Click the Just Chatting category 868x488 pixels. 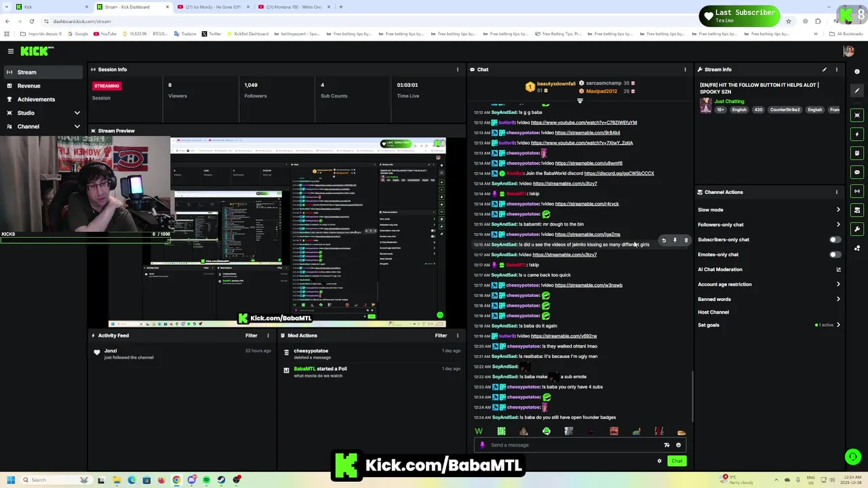tap(729, 102)
